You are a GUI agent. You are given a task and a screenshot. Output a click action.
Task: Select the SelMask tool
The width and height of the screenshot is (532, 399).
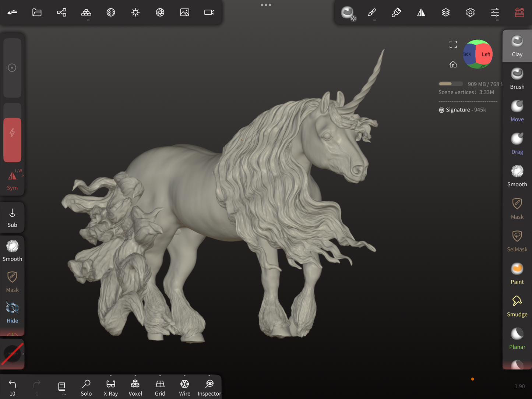click(x=517, y=241)
